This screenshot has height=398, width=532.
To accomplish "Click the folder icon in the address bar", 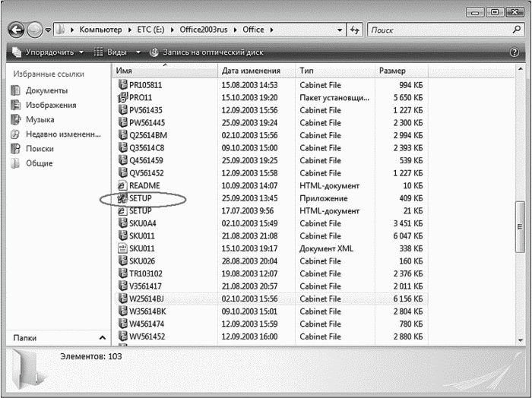I will click(60, 30).
